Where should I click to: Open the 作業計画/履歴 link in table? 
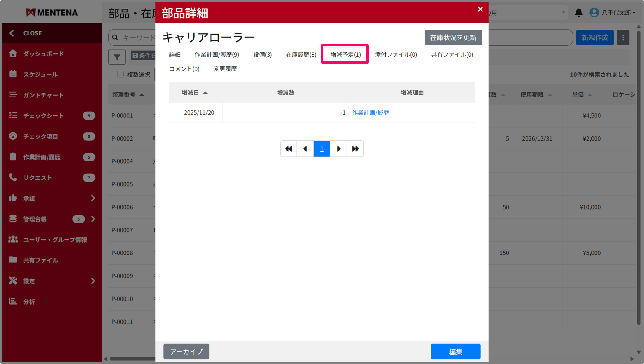(370, 112)
